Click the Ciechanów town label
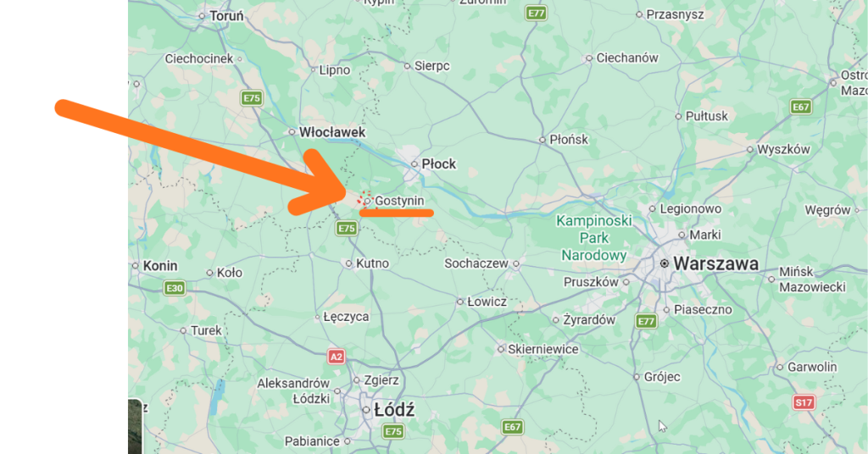This screenshot has height=454, width=868. (627, 58)
